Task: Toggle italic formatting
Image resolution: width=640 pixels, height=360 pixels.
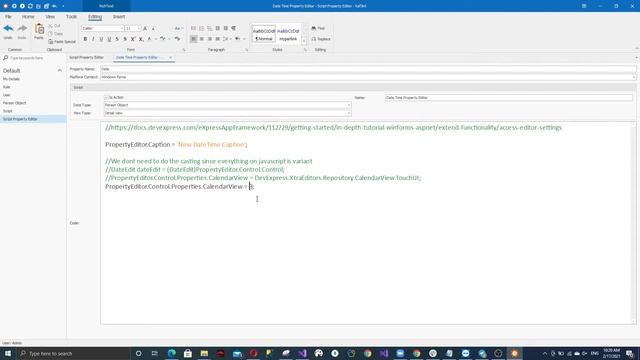Action: (x=93, y=39)
